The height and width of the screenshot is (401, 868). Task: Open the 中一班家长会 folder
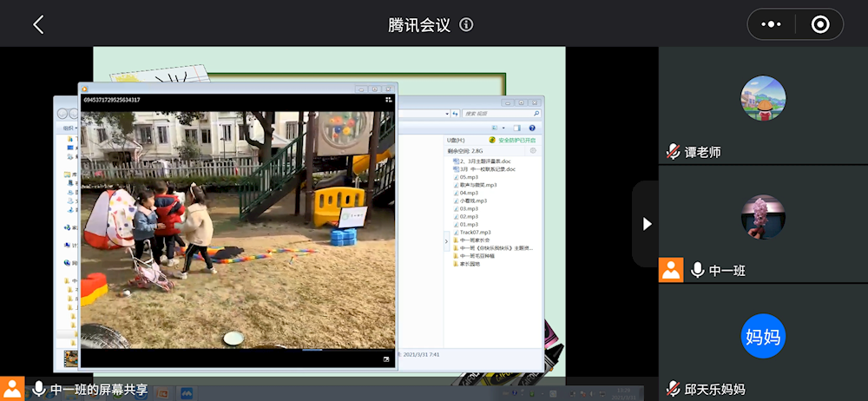(471, 240)
